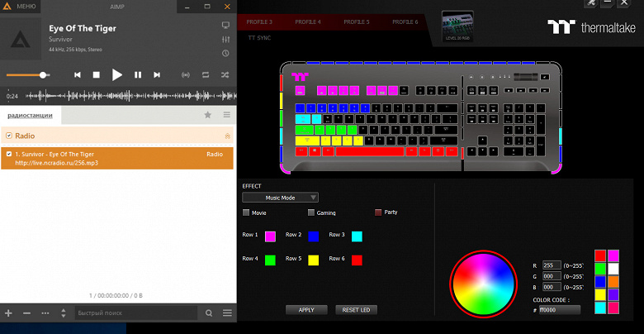Viewport: 644px width, 334px height.
Task: Enable the Movie checkbox
Action: [x=246, y=212]
